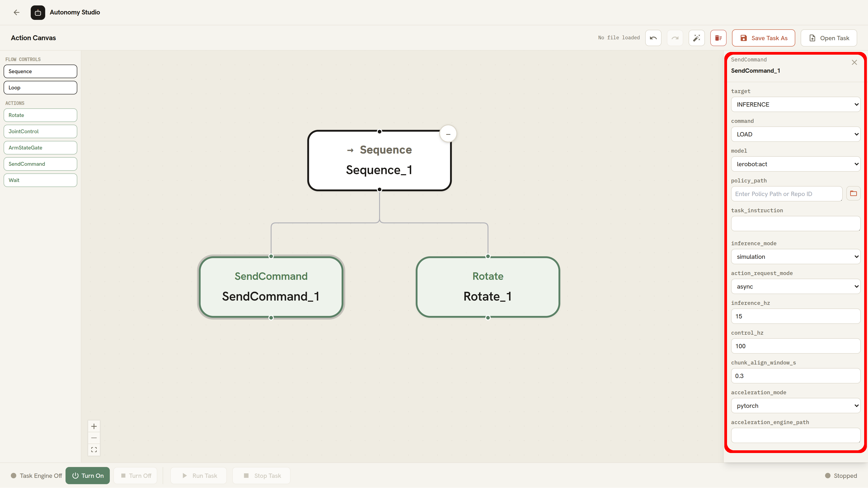
Task: Click the Autonomy Studio robot logo
Action: pos(38,12)
